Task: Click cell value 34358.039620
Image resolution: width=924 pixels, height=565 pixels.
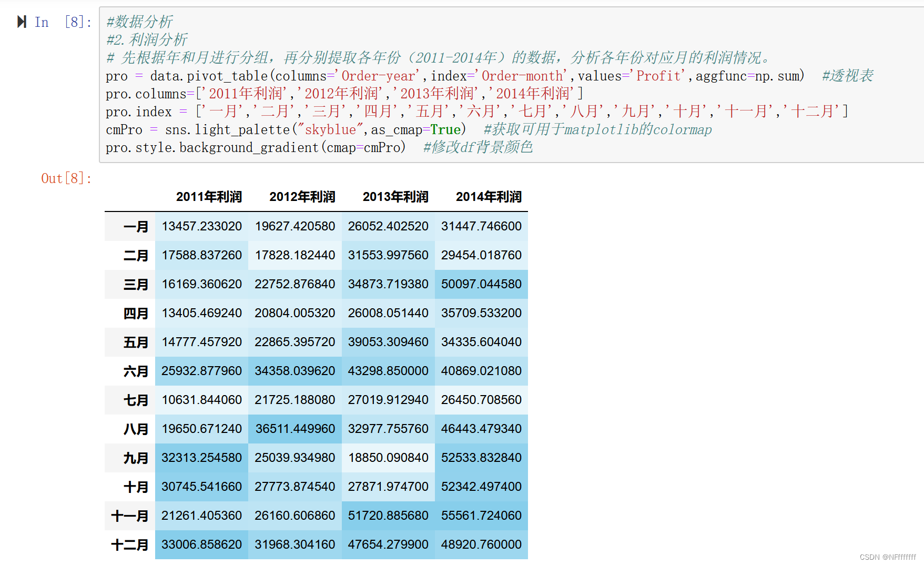Action: pyautogui.click(x=295, y=371)
